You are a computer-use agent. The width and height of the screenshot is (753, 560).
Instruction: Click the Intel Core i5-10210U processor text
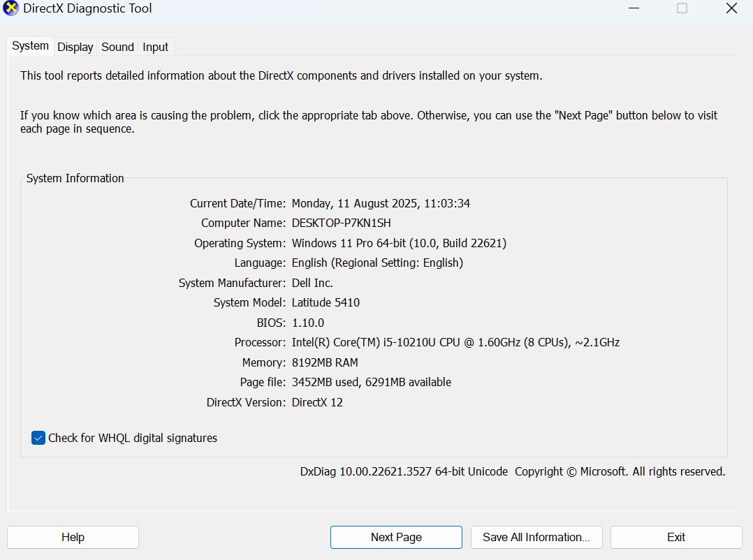(x=455, y=343)
